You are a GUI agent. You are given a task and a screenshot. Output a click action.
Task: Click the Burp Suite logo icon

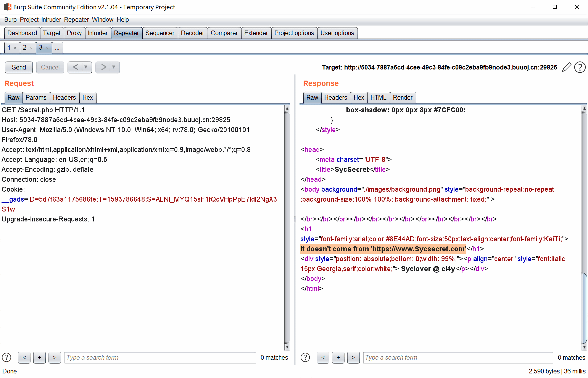click(8, 7)
